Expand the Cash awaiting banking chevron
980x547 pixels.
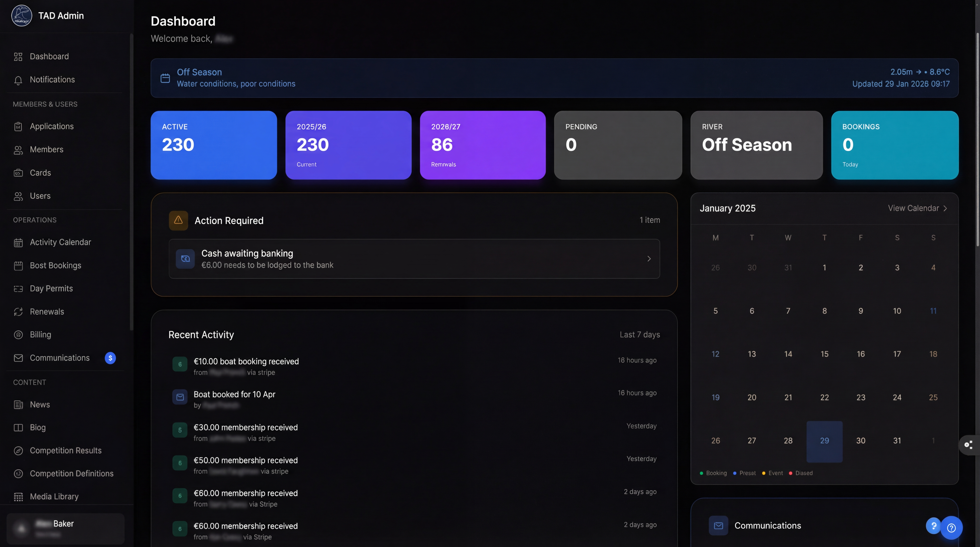click(649, 259)
